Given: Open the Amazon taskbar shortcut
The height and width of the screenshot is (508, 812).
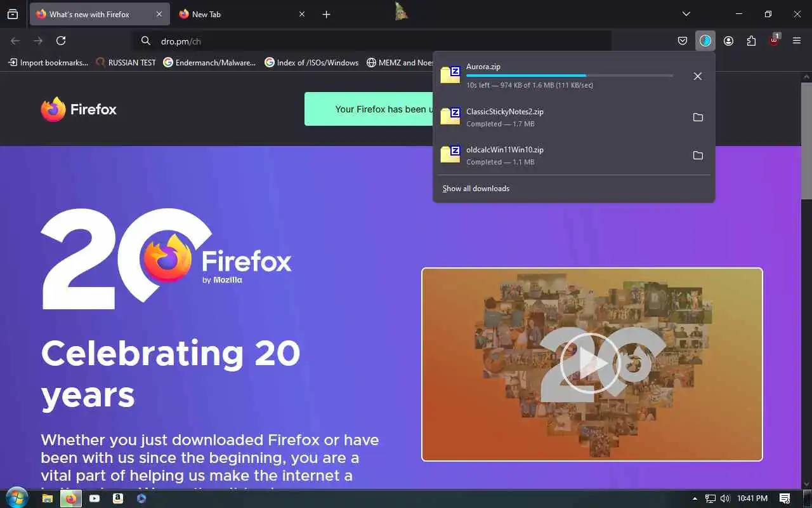Looking at the screenshot, I should 118,498.
